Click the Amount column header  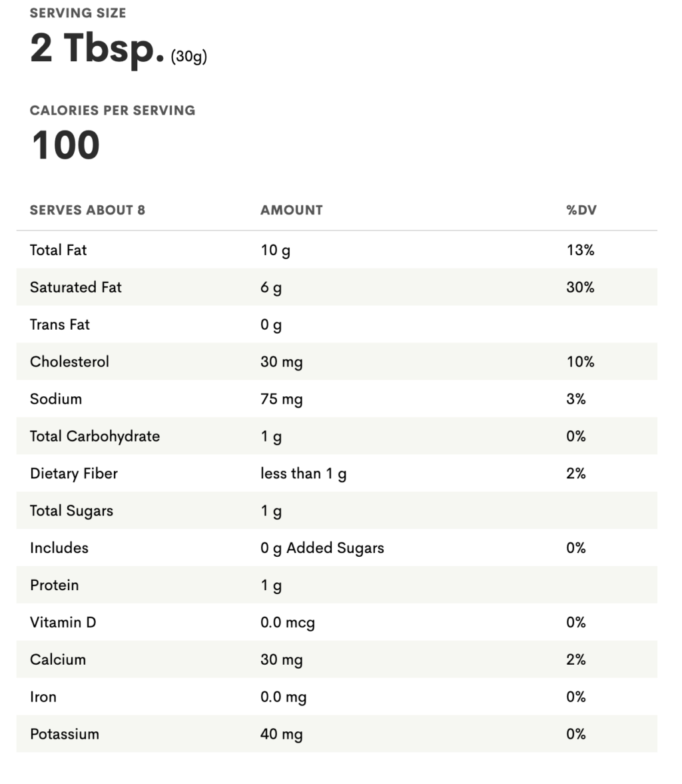(x=291, y=210)
